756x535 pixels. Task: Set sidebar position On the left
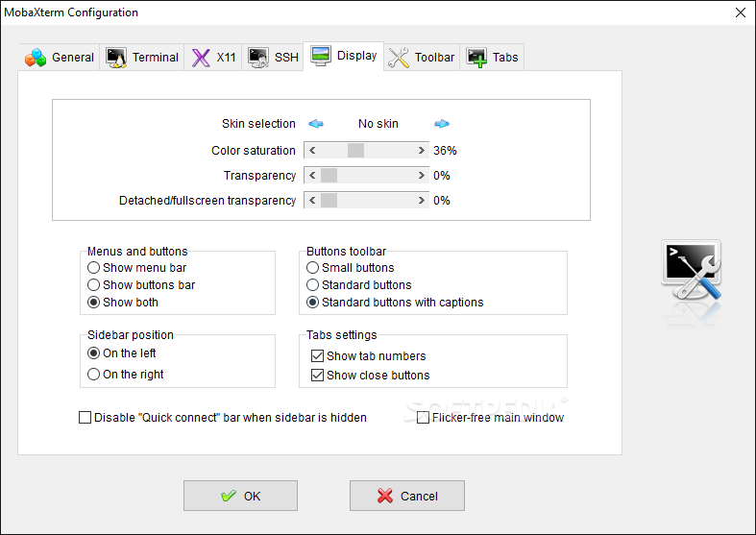[x=121, y=353]
